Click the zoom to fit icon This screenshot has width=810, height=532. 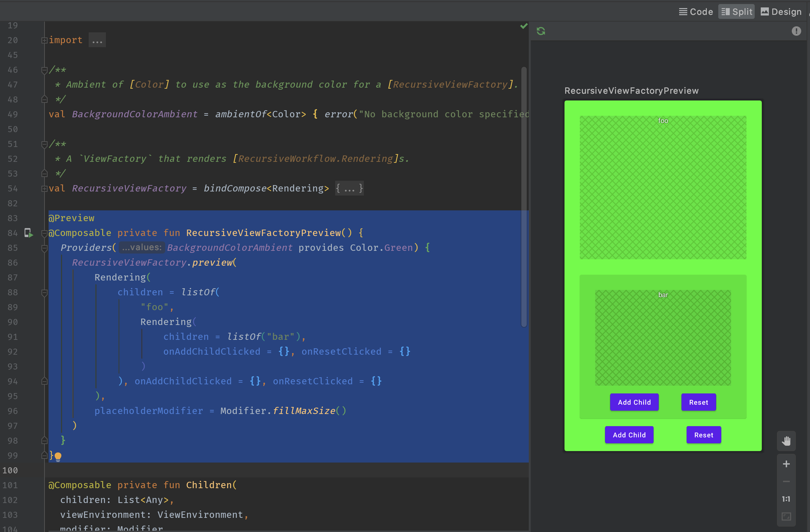[x=786, y=517]
